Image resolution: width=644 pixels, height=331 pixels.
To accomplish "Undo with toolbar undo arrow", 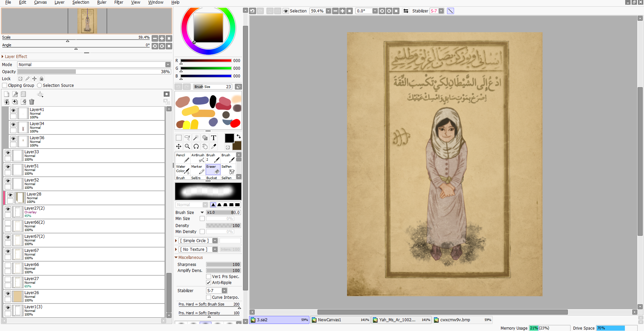I will [x=252, y=11].
